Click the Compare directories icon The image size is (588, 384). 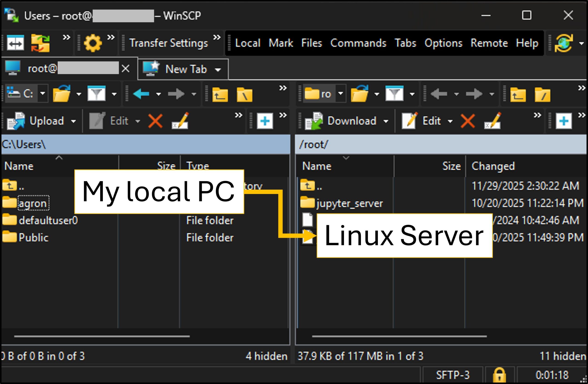[x=15, y=43]
